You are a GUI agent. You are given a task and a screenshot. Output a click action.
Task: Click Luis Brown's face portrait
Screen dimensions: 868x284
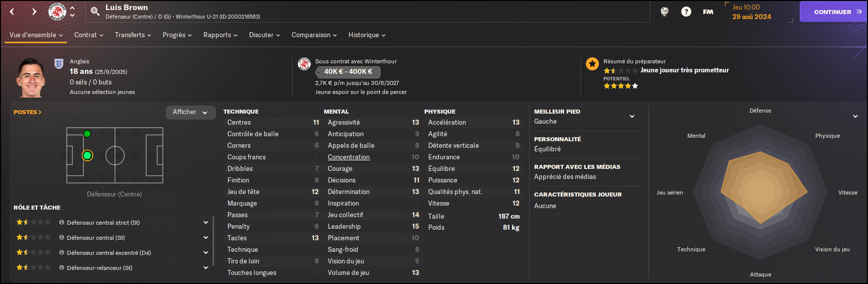(x=32, y=77)
